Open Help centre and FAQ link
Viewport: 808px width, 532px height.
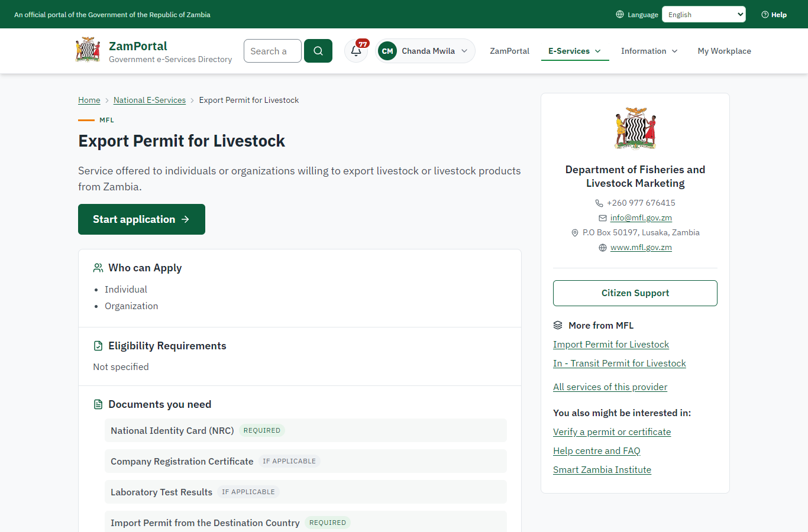coord(596,451)
